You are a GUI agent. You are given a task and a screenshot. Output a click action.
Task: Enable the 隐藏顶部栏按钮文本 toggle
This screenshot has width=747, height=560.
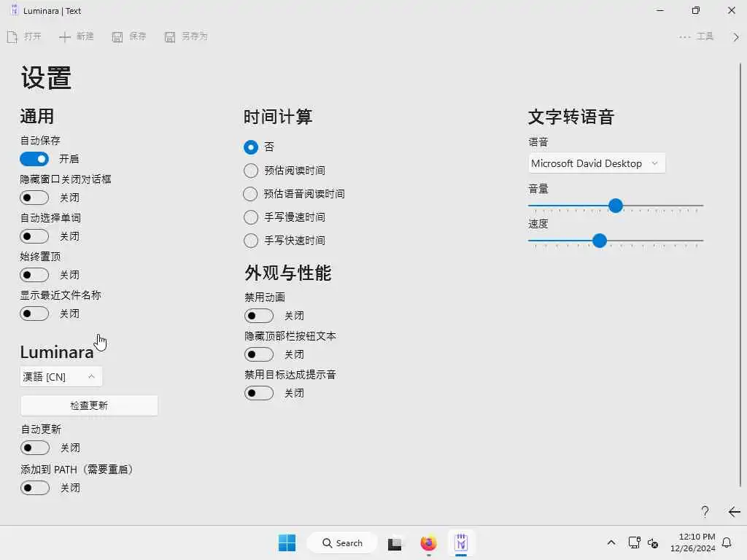tap(259, 354)
